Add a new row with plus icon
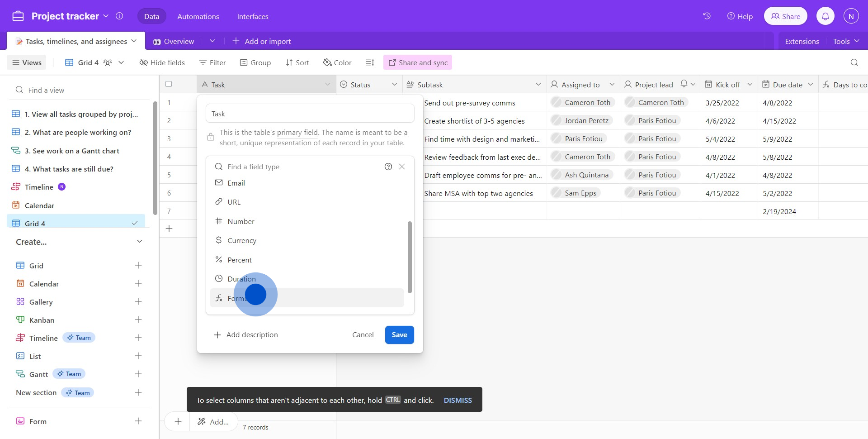Screen dimensions: 868x439 169,229
